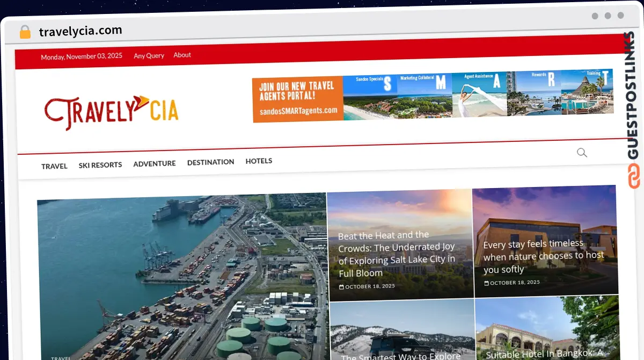The image size is (644, 360).
Task: Select ADVENTURE in the navigation bar
Action: (155, 163)
